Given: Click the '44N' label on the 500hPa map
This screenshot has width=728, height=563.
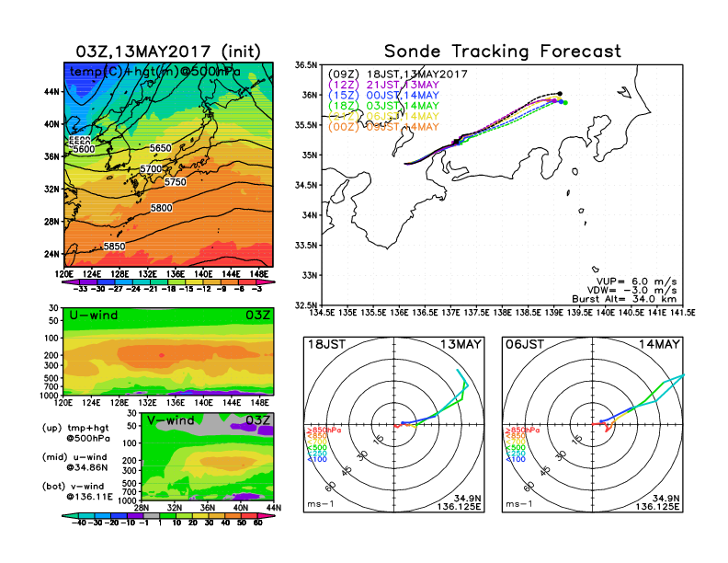Looking at the screenshot, I should (x=52, y=91).
